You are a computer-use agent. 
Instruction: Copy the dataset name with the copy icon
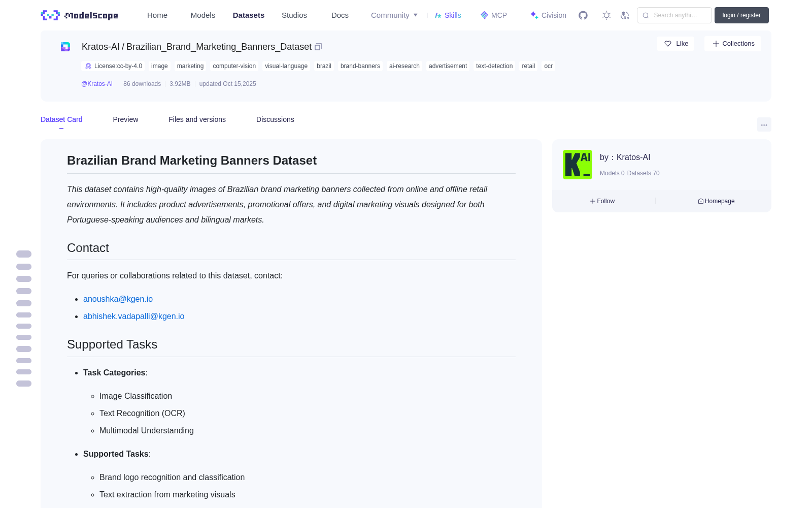pyautogui.click(x=318, y=47)
